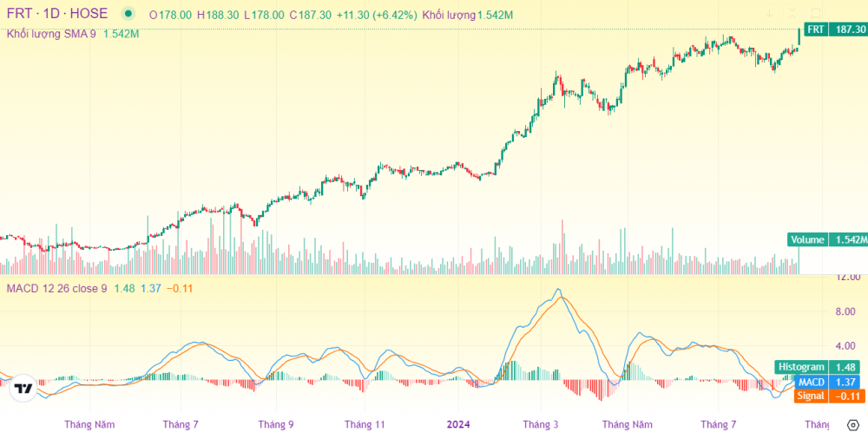868x432 pixels.
Task: Click the 2024 time axis label
Action: click(x=458, y=425)
